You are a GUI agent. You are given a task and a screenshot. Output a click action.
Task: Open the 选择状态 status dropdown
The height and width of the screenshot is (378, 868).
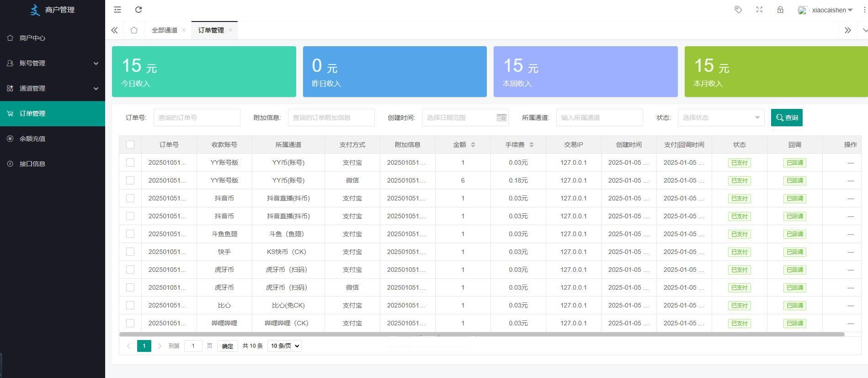click(x=721, y=118)
